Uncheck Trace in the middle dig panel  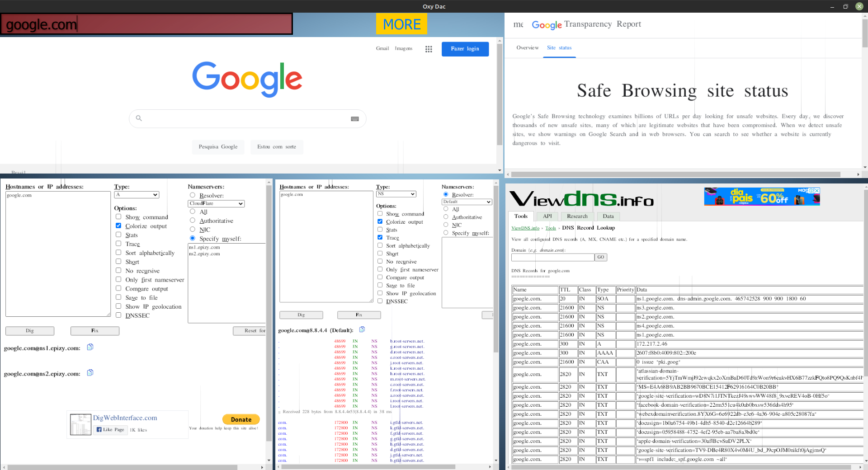380,237
